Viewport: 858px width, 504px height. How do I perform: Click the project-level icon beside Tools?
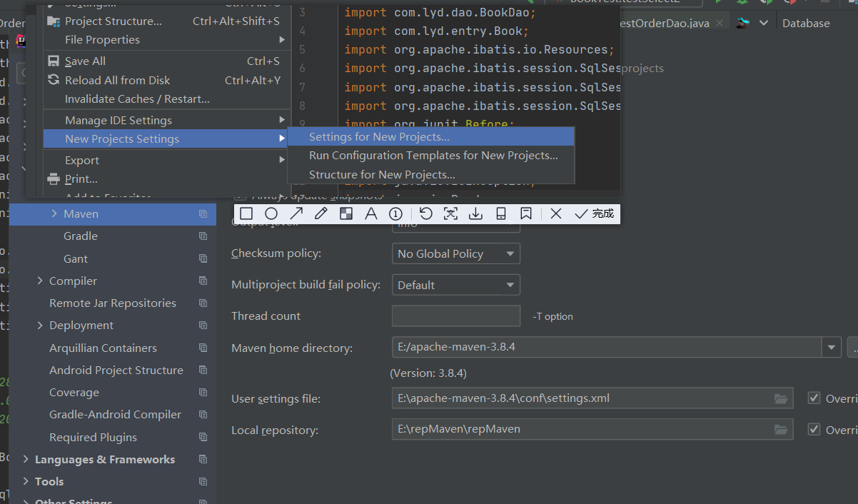pos(203,482)
